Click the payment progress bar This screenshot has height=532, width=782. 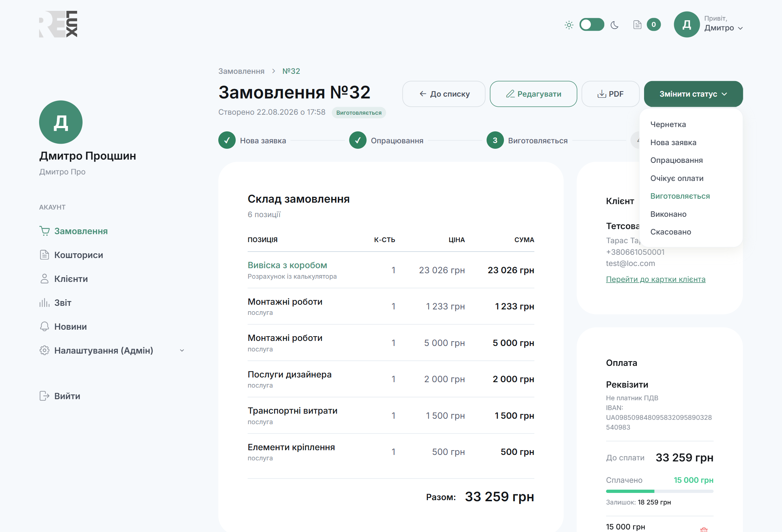tap(660, 491)
